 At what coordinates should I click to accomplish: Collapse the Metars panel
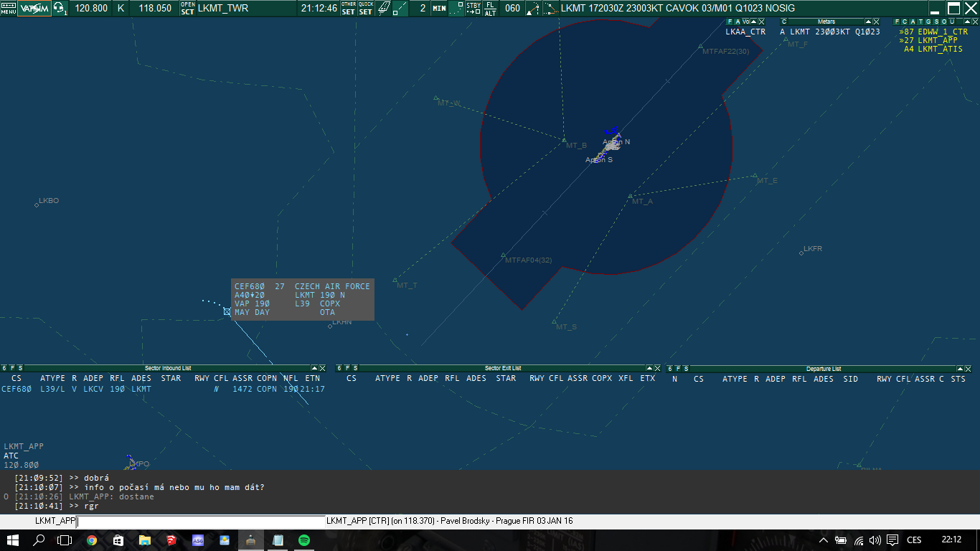(868, 22)
